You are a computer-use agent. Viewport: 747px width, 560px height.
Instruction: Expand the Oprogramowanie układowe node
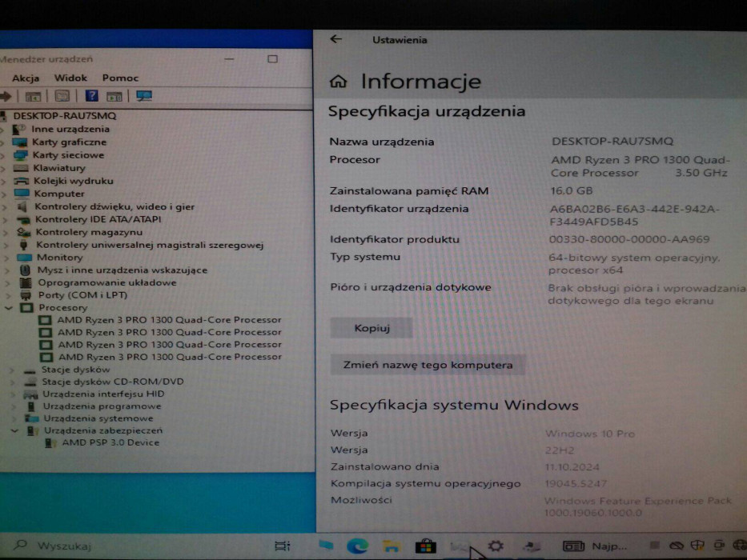tap(7, 282)
